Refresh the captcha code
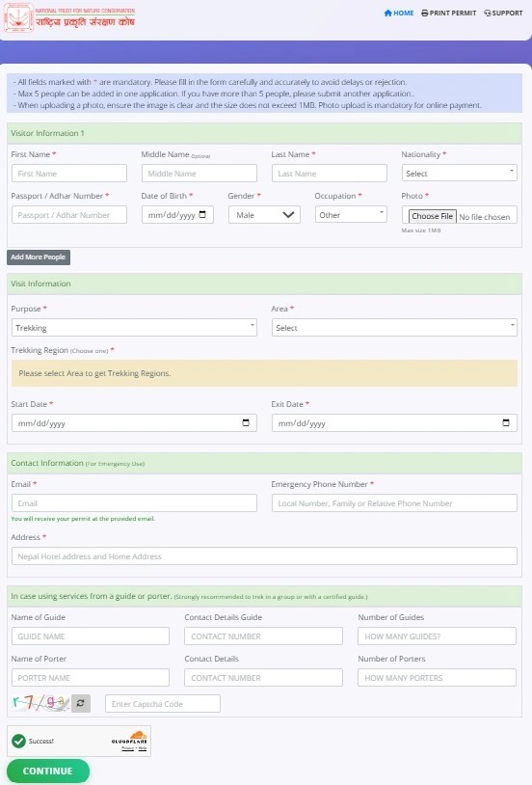The width and height of the screenshot is (532, 785). click(x=81, y=703)
